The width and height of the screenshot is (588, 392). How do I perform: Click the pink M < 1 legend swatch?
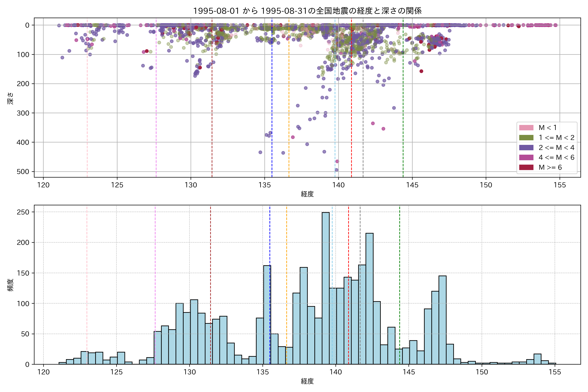(x=526, y=128)
